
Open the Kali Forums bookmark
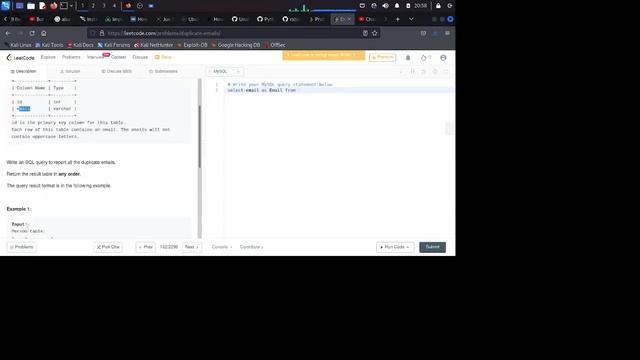click(x=114, y=45)
